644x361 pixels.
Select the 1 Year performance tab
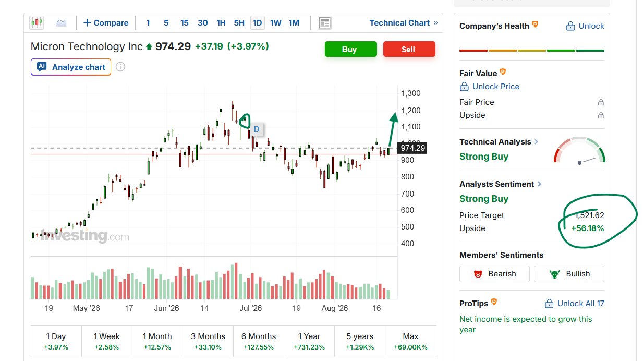(312, 341)
